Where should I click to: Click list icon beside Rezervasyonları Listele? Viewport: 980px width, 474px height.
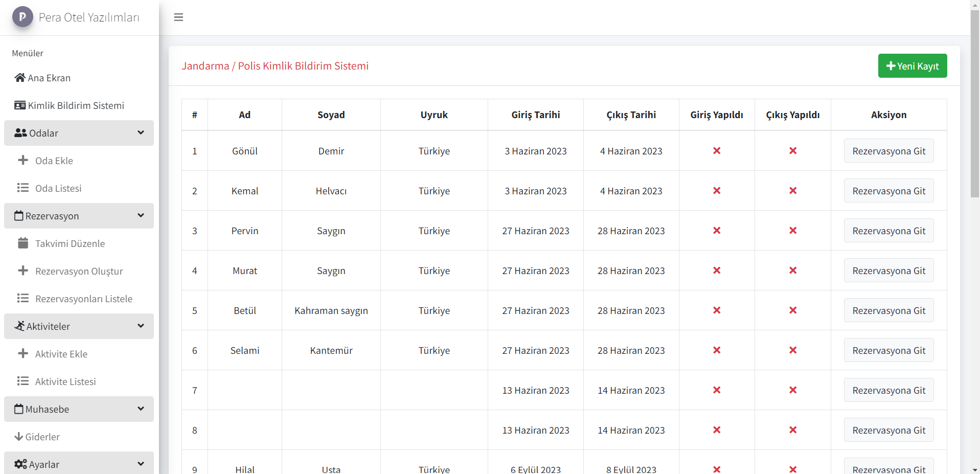click(x=23, y=298)
